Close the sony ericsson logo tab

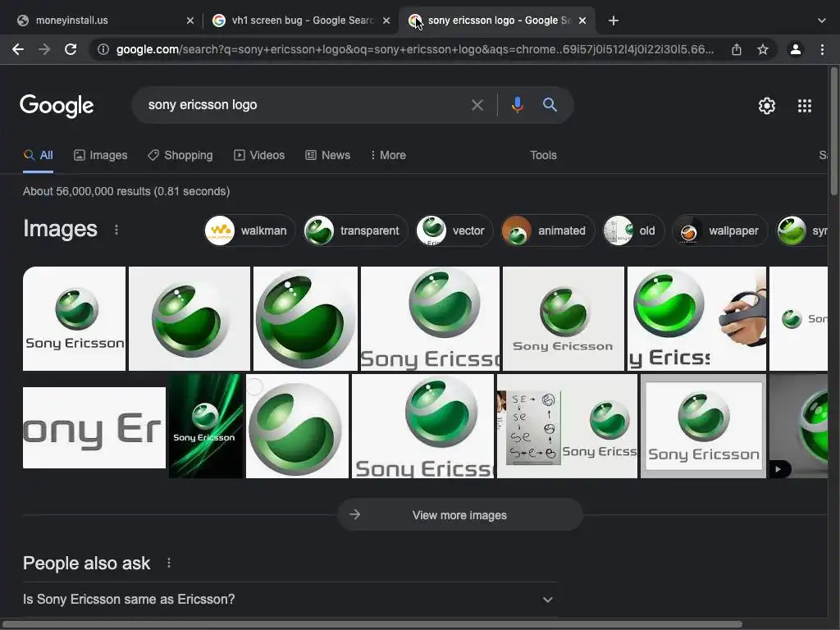582,21
